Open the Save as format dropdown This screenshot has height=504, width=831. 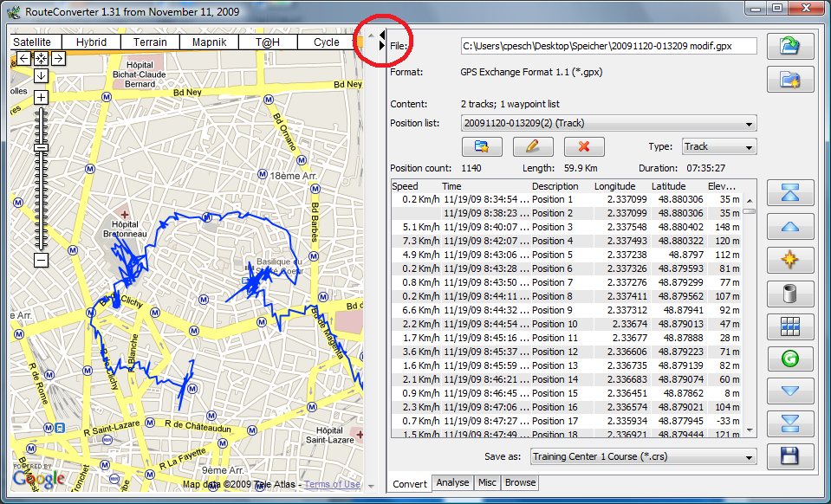(643, 457)
